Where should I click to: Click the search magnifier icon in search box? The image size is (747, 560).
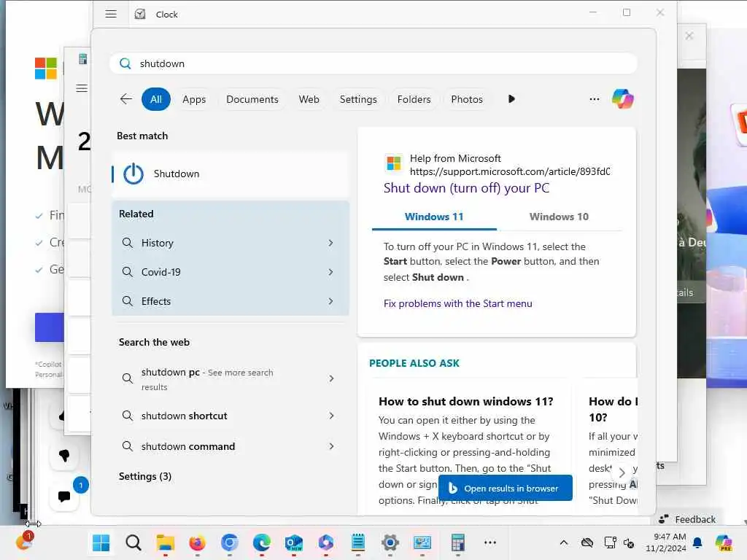tap(125, 63)
